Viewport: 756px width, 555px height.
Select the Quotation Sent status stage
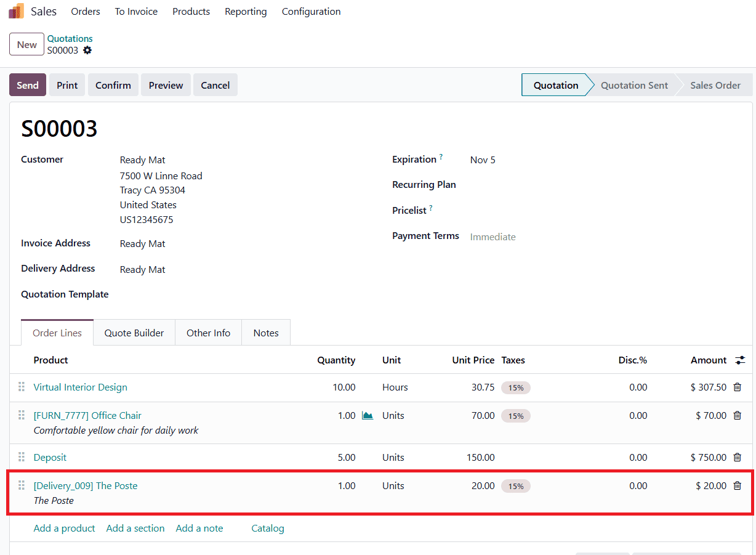pyautogui.click(x=633, y=85)
